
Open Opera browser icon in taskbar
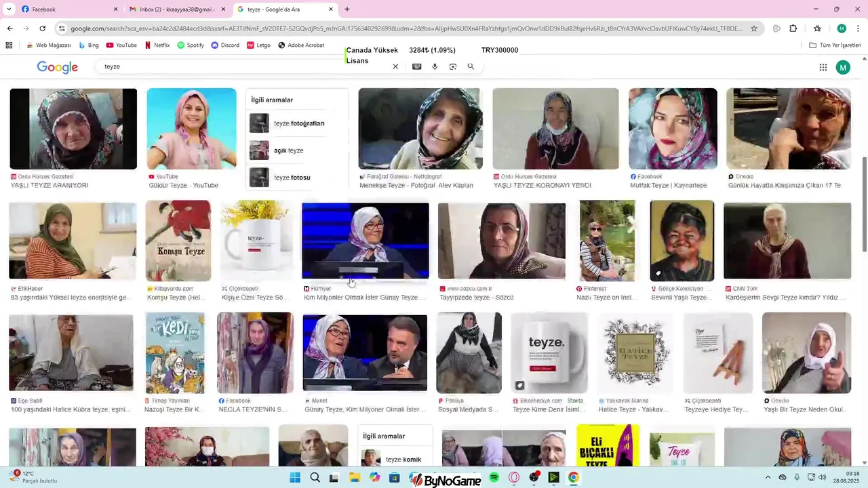coord(514,478)
